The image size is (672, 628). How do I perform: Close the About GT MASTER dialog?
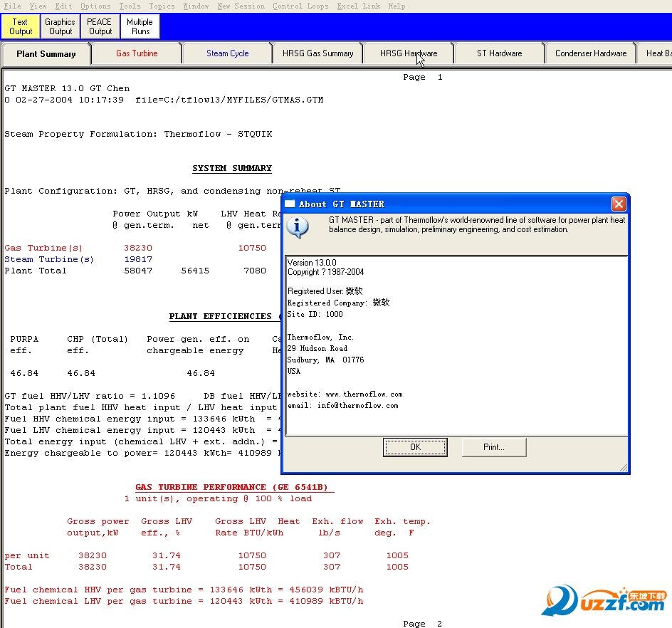pos(619,204)
